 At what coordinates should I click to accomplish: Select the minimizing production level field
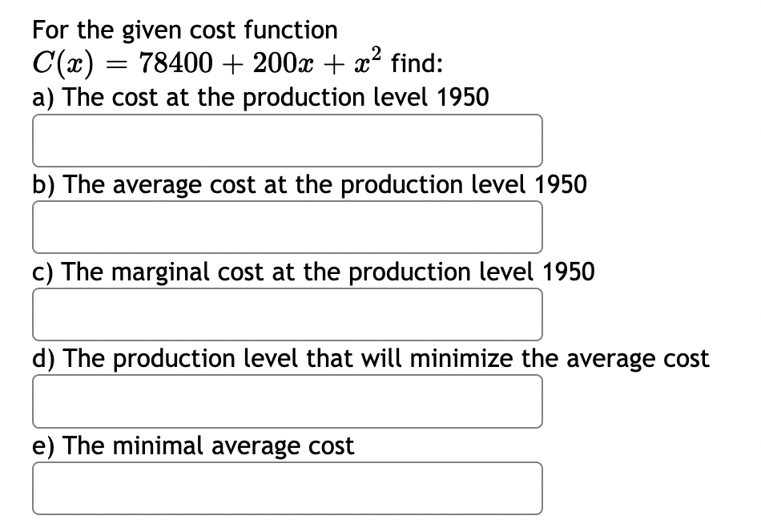287,401
